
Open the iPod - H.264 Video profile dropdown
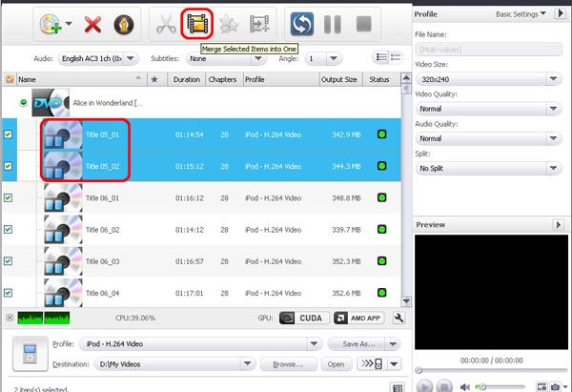[x=314, y=343]
